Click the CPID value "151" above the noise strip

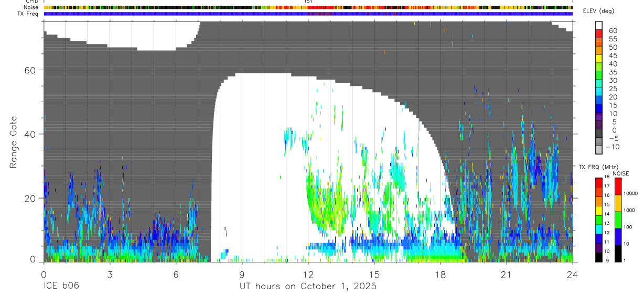pyautogui.click(x=308, y=2)
